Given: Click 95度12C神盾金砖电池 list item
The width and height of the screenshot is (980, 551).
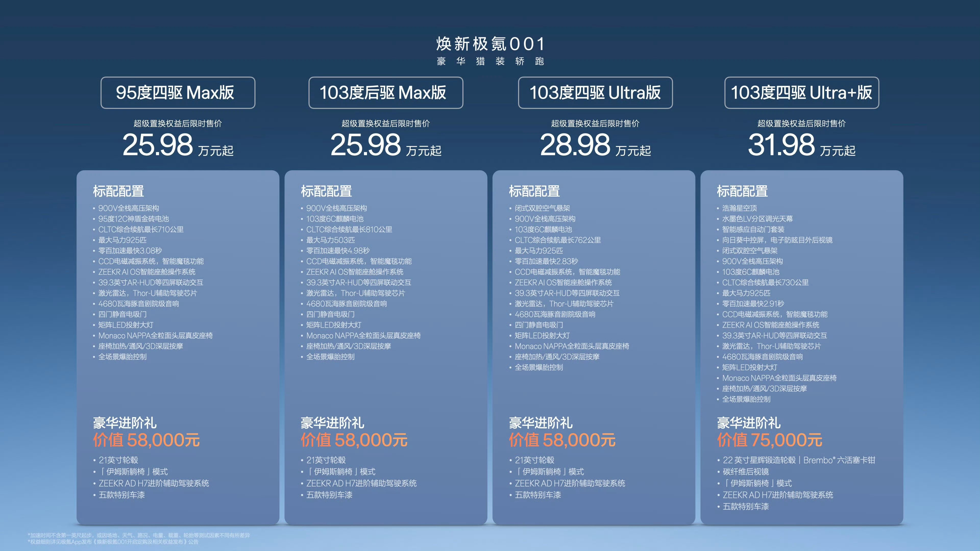Looking at the screenshot, I should 133,219.
